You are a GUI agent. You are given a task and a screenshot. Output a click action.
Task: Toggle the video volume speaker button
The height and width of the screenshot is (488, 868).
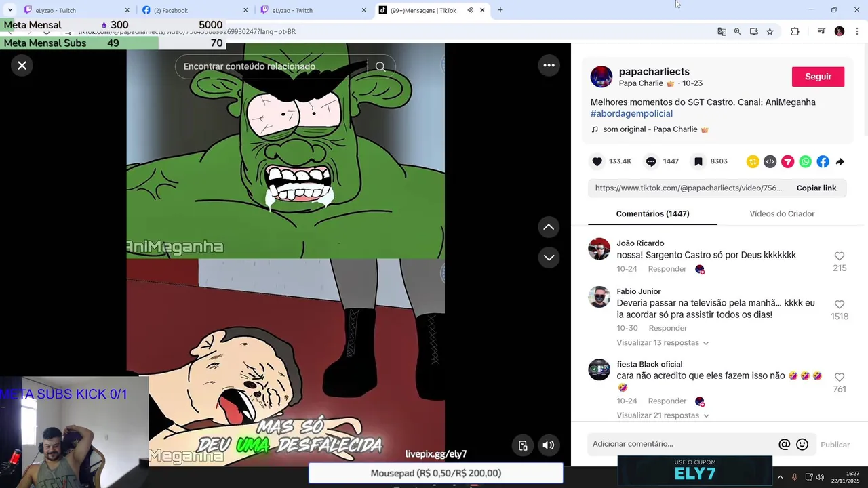pyautogui.click(x=549, y=445)
